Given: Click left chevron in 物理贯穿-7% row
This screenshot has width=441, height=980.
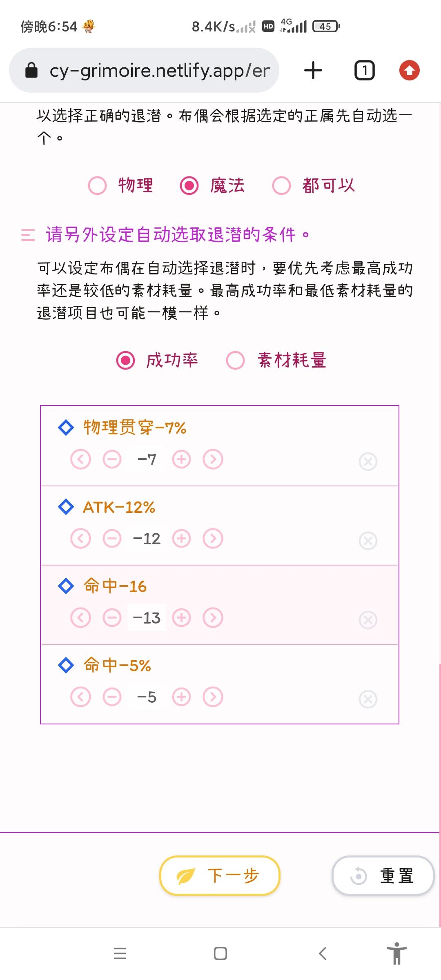Looking at the screenshot, I should [x=80, y=459].
